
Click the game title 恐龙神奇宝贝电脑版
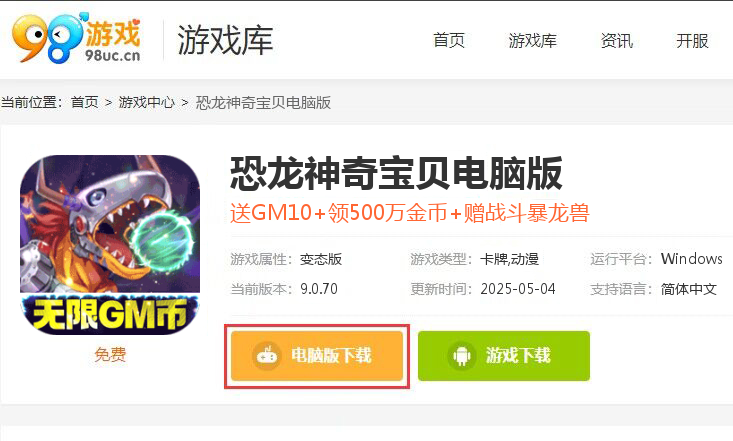(396, 174)
